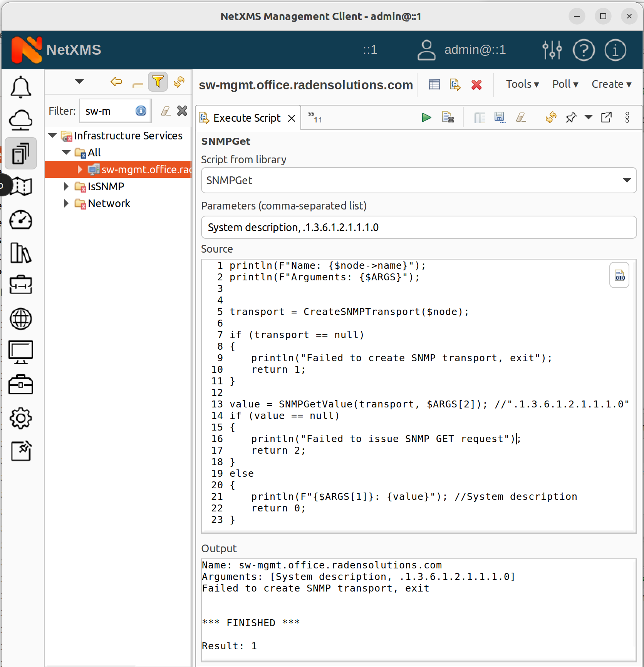Open pin location dropdown arrow
Screen dimensions: 644x667
(x=589, y=117)
